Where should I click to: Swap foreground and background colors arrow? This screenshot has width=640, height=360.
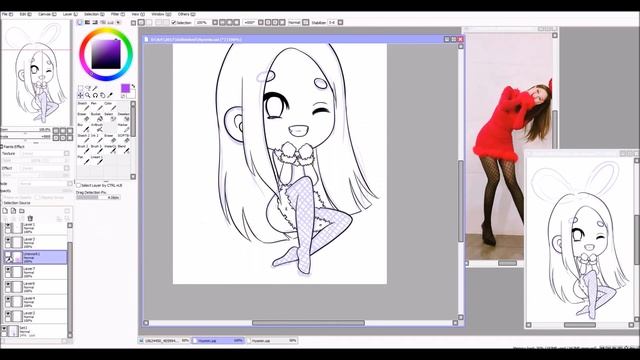(133, 87)
